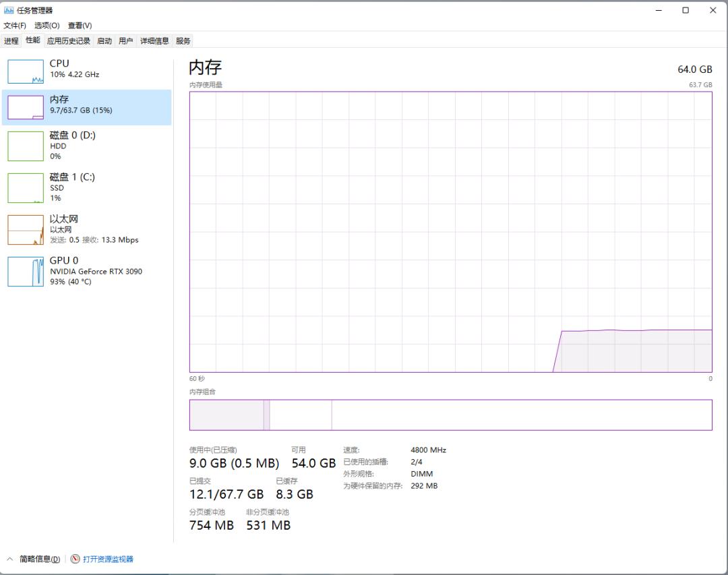Switch to the 详细信息 tab
728x575 pixels.
tap(154, 41)
